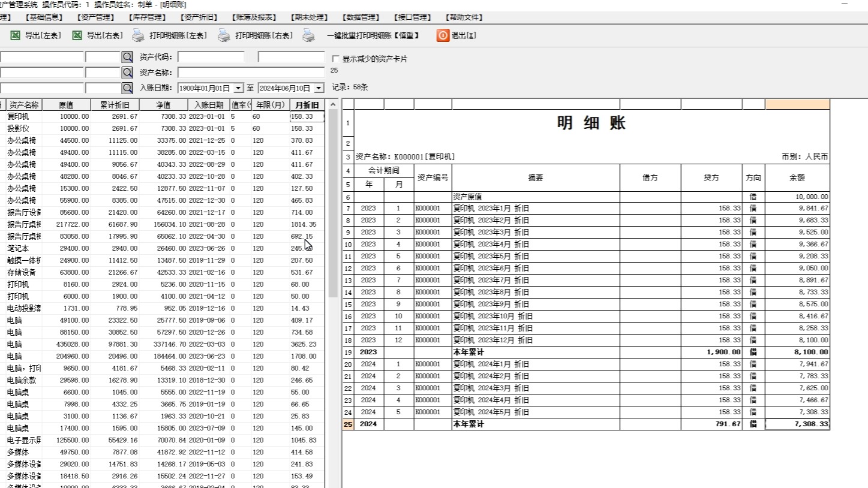
Task: Open the 【资产管理】 menu
Action: (96, 17)
